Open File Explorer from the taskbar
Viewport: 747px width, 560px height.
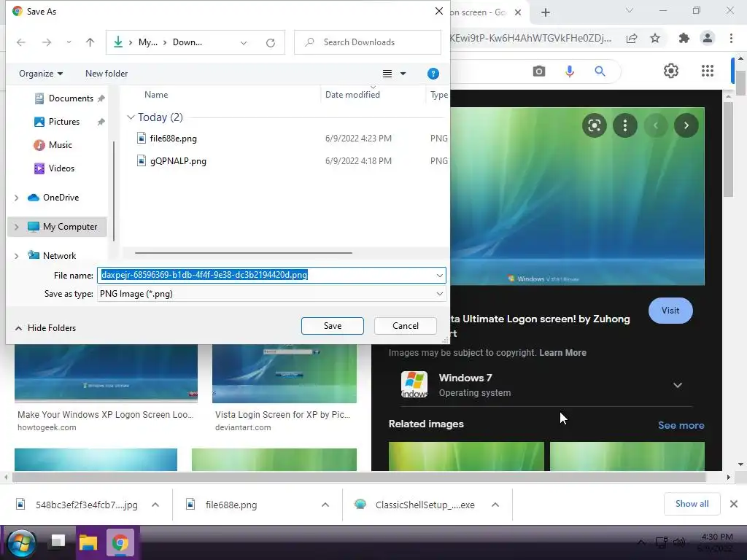[88, 542]
